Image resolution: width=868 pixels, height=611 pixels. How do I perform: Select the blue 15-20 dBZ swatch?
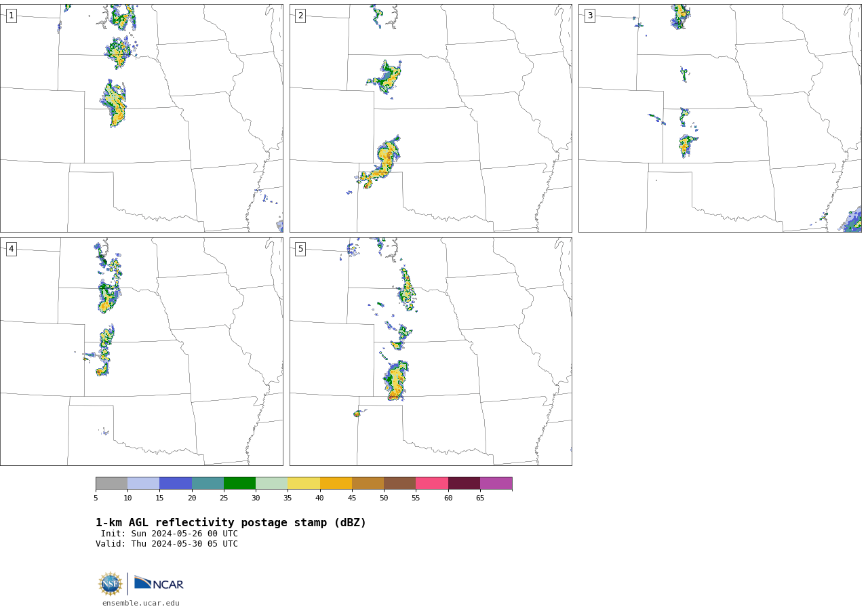(x=176, y=484)
